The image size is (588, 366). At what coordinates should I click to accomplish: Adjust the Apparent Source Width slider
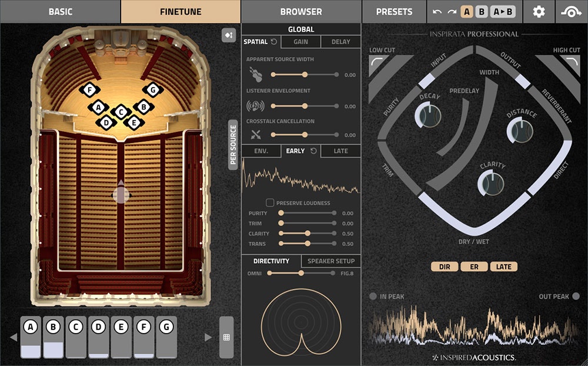click(x=305, y=75)
